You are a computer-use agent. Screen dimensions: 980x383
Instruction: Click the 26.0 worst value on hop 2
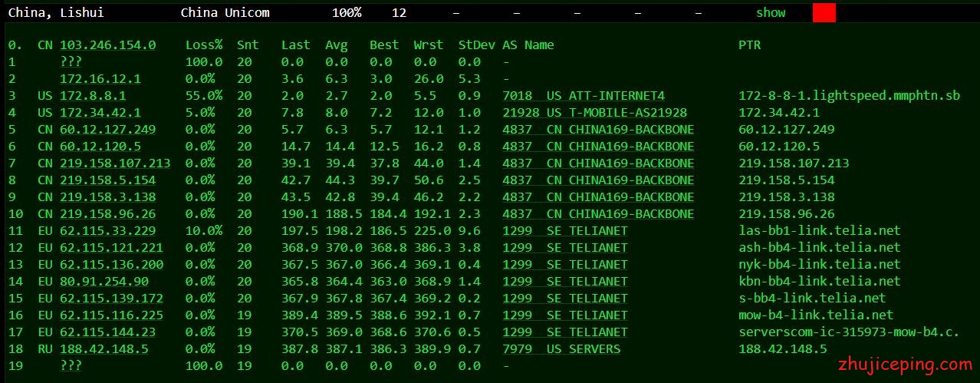(428, 79)
